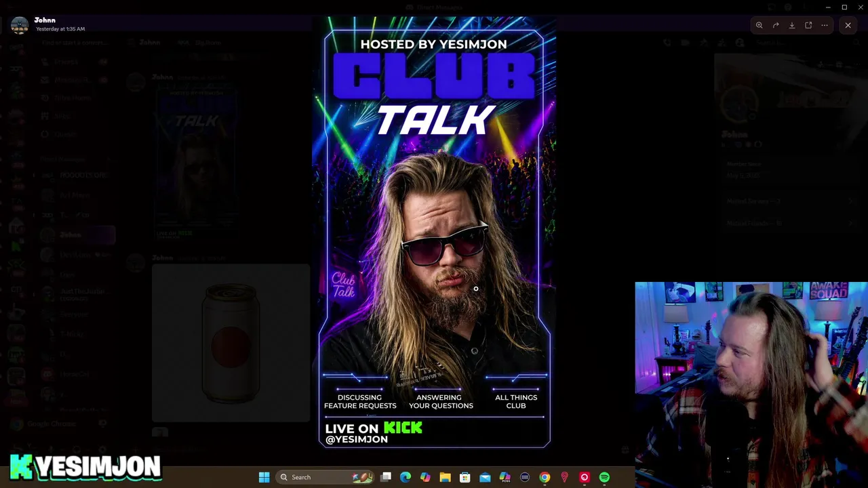Open the pink pin app taskbar icon
Viewport: 868px width, 488px height.
click(x=564, y=477)
